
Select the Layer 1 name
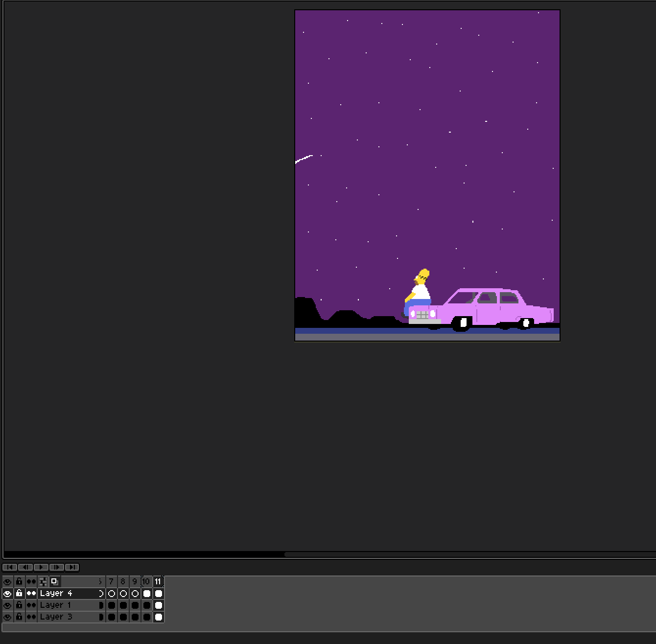tap(55, 605)
